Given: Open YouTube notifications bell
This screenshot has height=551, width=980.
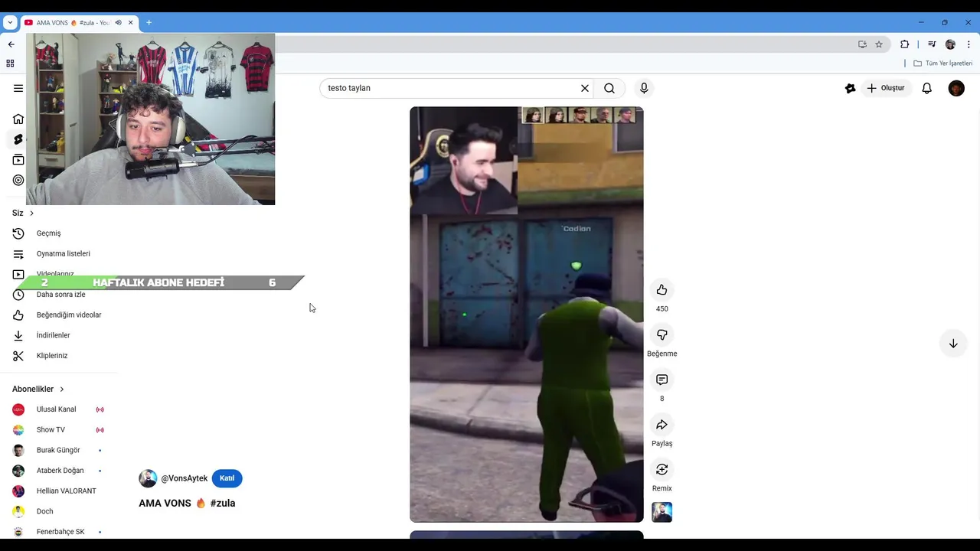Looking at the screenshot, I should (926, 88).
